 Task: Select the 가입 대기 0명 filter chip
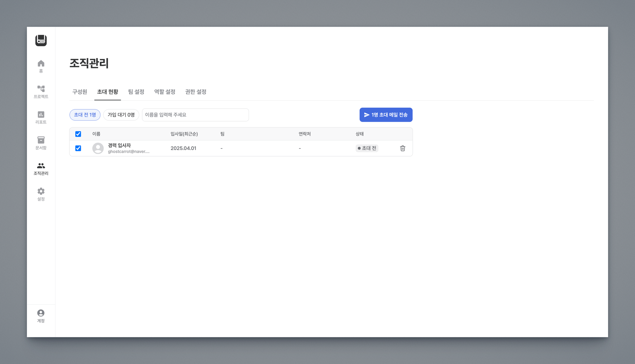pyautogui.click(x=121, y=115)
